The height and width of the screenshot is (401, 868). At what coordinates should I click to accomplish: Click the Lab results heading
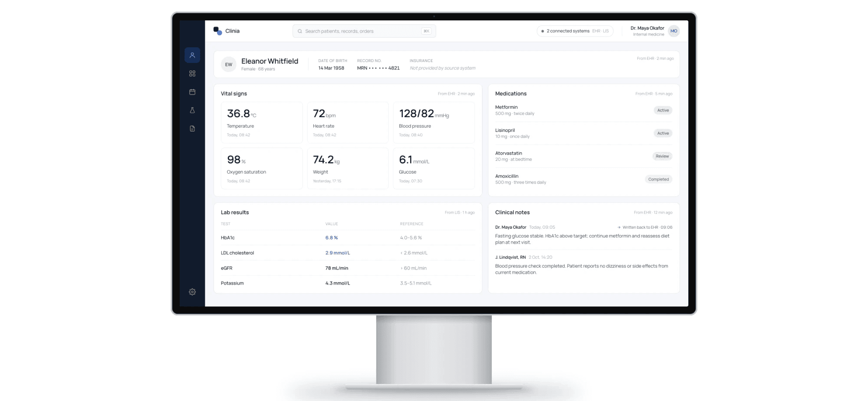[235, 212]
